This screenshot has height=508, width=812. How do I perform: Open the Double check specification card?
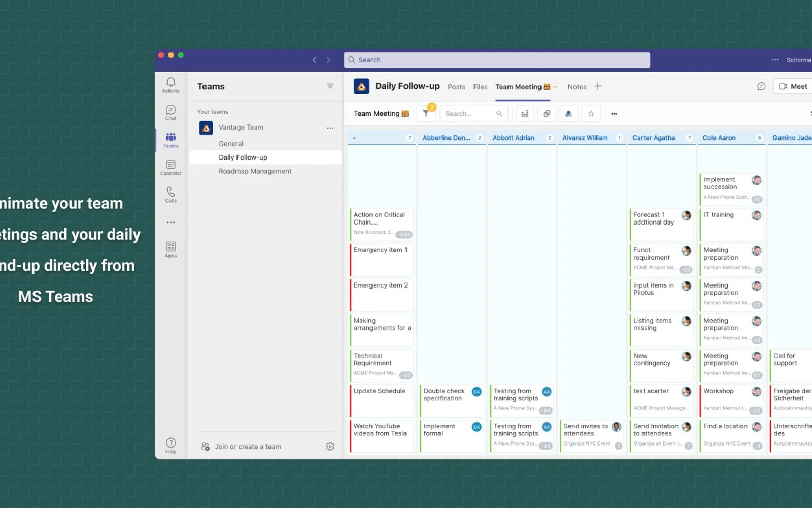click(x=452, y=400)
